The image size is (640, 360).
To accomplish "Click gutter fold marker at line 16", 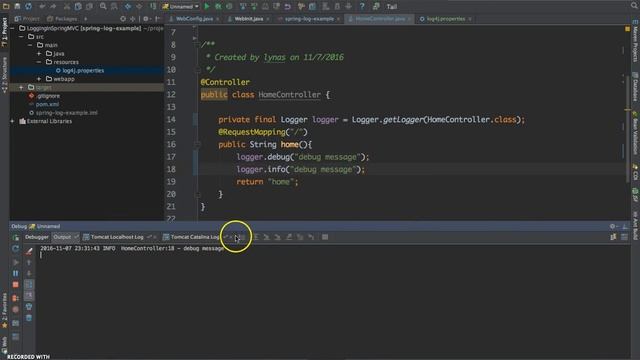I will [x=197, y=144].
